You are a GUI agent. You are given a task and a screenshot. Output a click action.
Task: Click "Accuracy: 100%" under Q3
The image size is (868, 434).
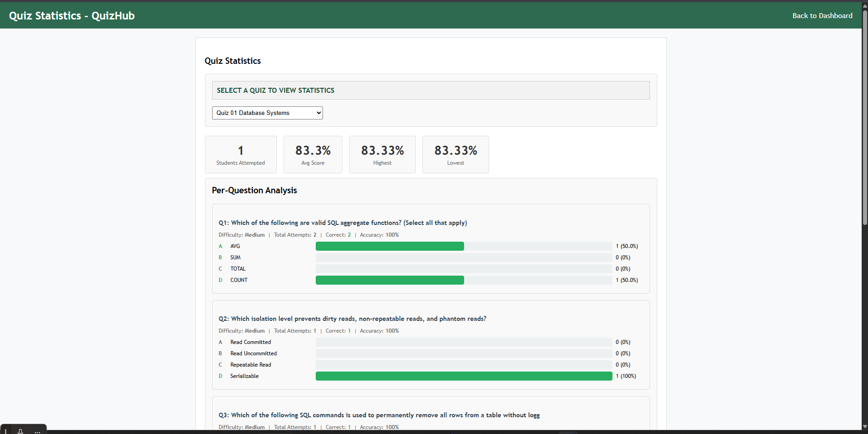pyautogui.click(x=379, y=427)
